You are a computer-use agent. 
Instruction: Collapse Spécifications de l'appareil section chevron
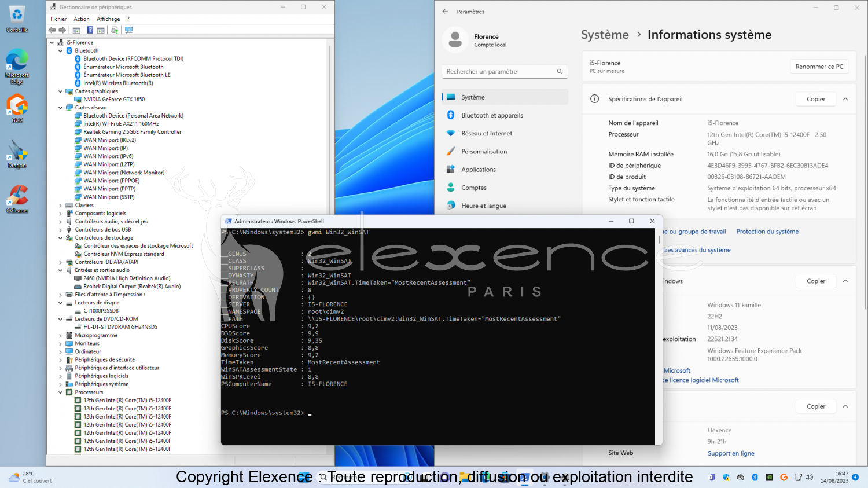point(845,99)
